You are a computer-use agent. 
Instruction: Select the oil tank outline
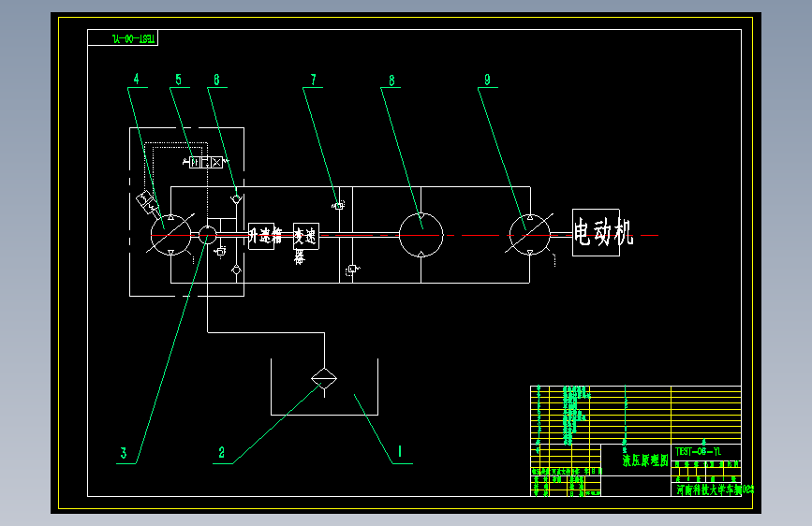pos(325,387)
